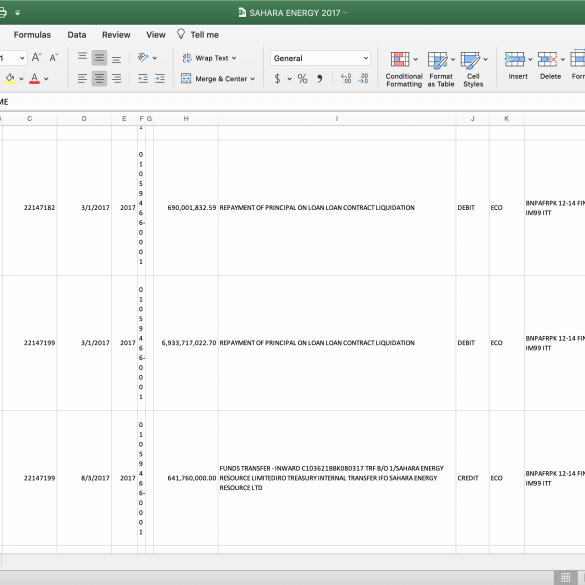Viewport: 585px width, 585px height.
Task: Align text left
Action: (82, 78)
